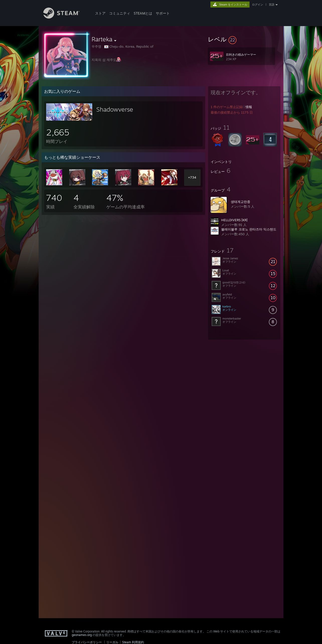Open the red-dressed character achievement icon
Viewport: 322px width, 644px height.
(x=169, y=177)
